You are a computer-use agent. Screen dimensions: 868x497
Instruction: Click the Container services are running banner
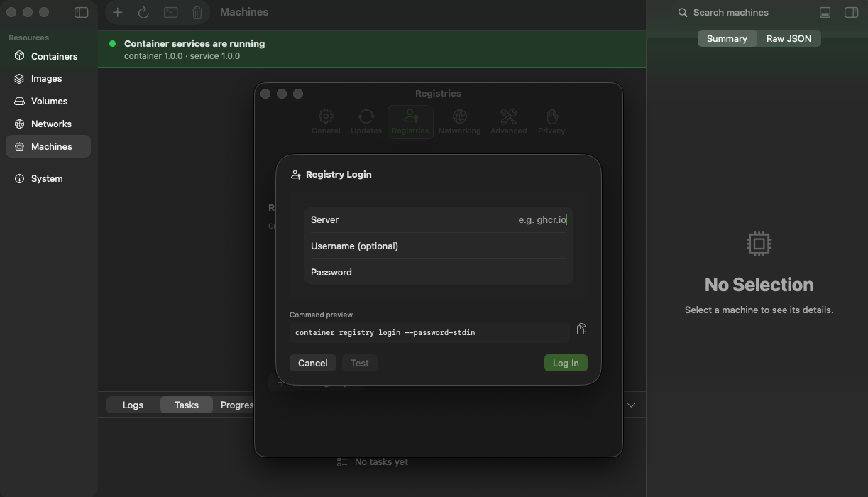pyautogui.click(x=372, y=49)
